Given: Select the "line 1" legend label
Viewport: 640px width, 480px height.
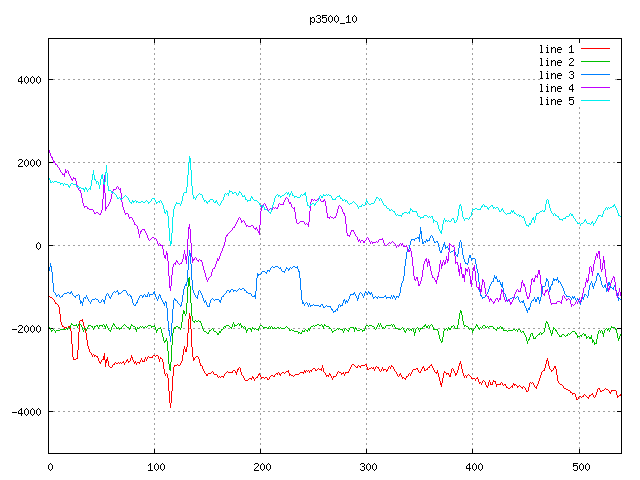Looking at the screenshot, I should 556,48.
